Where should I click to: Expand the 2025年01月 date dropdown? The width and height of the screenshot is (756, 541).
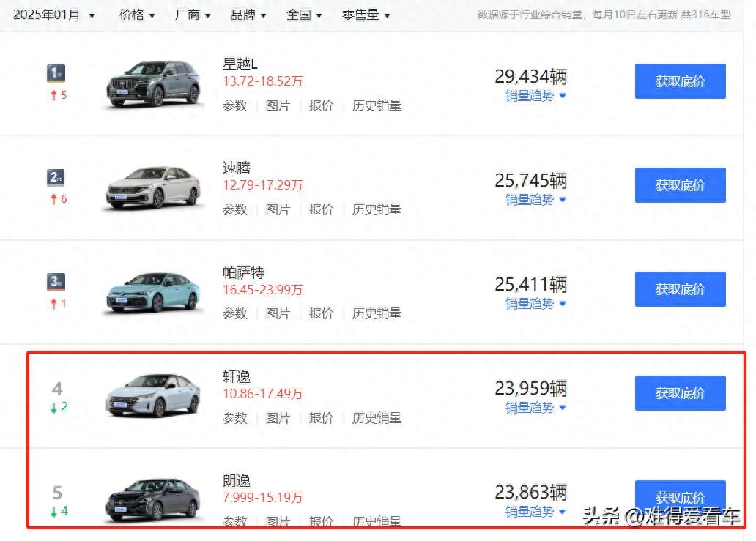pos(54,15)
